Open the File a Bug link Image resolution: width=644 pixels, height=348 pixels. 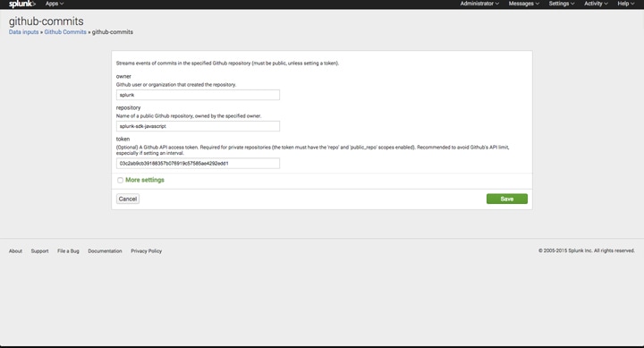coord(68,251)
